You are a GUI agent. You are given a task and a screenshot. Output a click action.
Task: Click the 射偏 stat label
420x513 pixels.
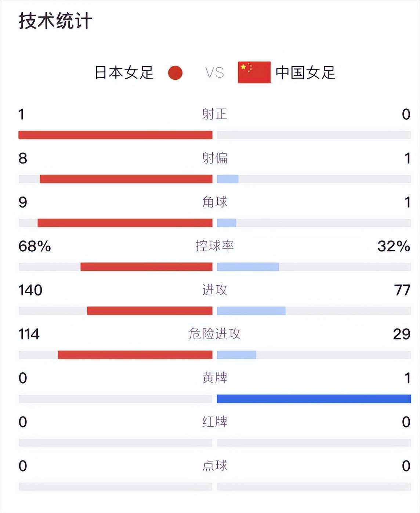(214, 158)
